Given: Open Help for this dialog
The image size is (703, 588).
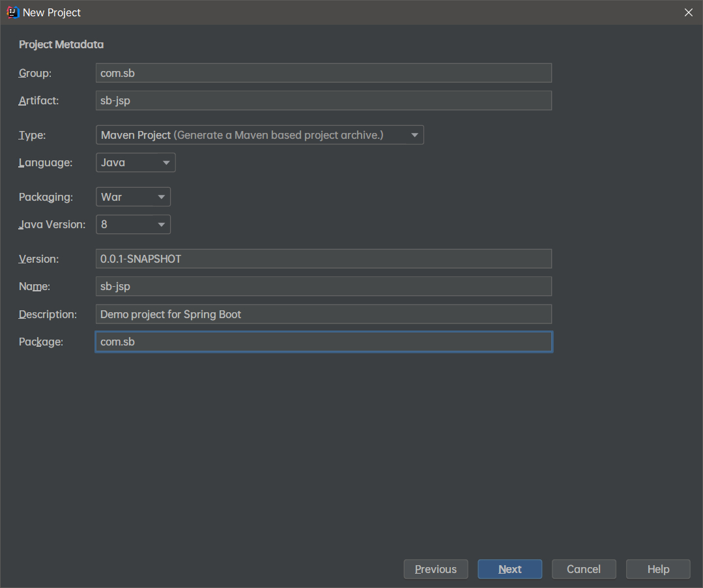Looking at the screenshot, I should point(658,569).
